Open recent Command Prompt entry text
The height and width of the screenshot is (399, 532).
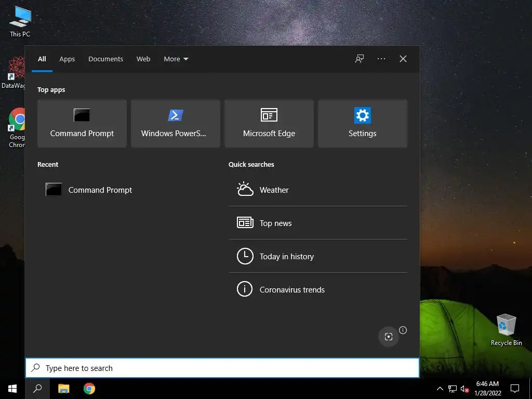tap(100, 190)
